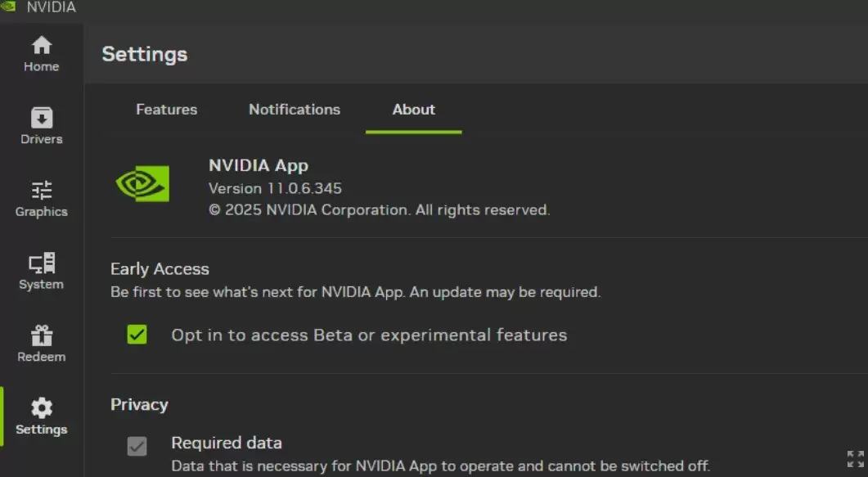Click the Home label in the sidebar
This screenshot has height=477, width=868.
click(x=41, y=67)
